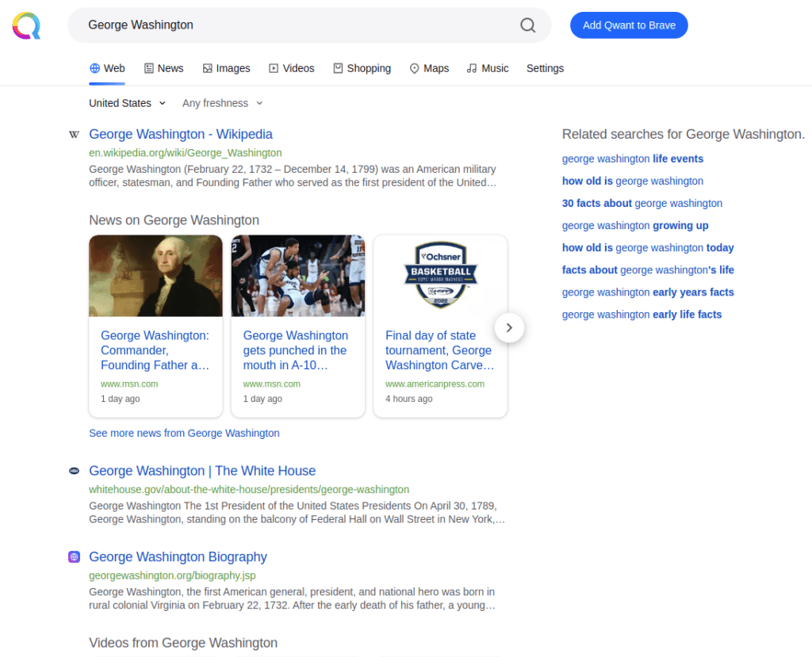Select related search 'george washington life events'

click(x=633, y=159)
